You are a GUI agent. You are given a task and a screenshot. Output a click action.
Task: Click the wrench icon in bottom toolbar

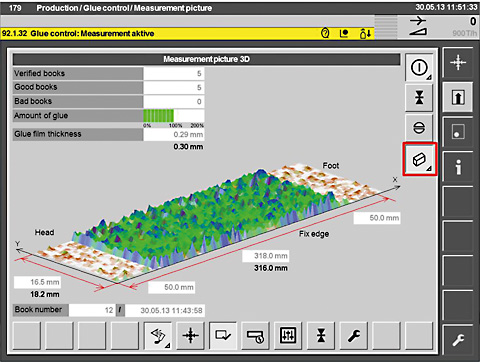[x=354, y=336]
